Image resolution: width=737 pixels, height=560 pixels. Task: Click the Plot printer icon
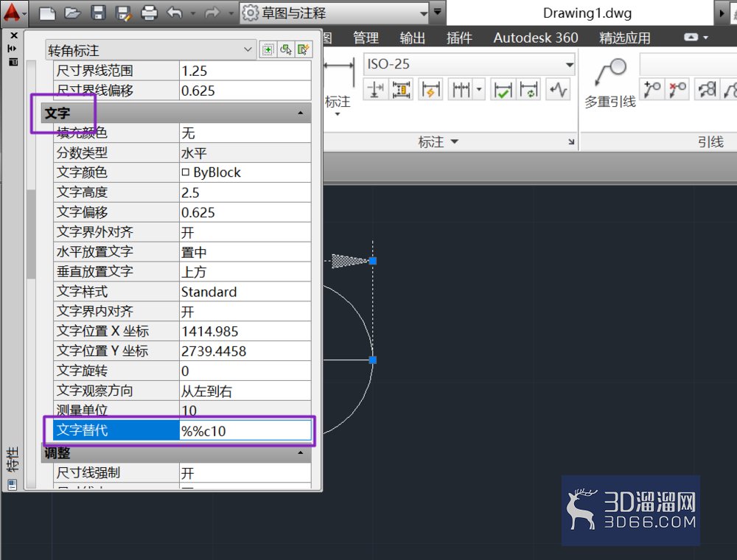[149, 13]
